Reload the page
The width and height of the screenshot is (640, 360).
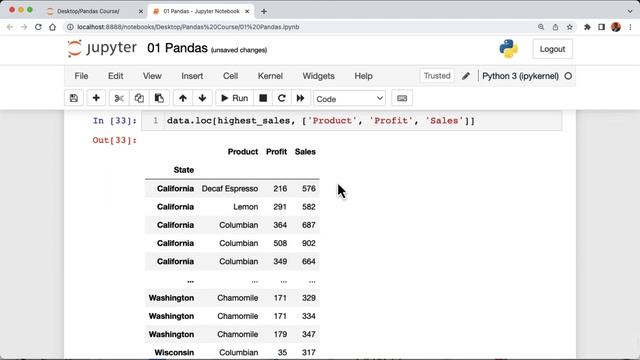coord(38,27)
